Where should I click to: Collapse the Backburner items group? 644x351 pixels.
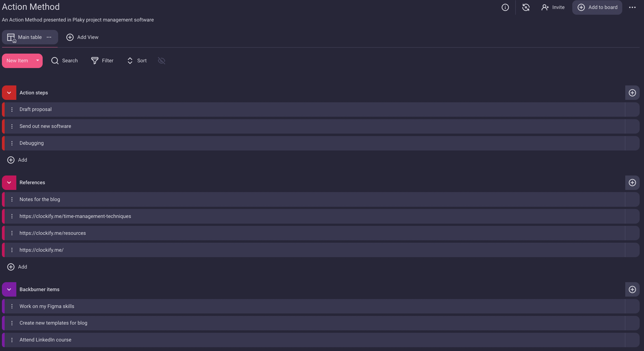coord(9,289)
